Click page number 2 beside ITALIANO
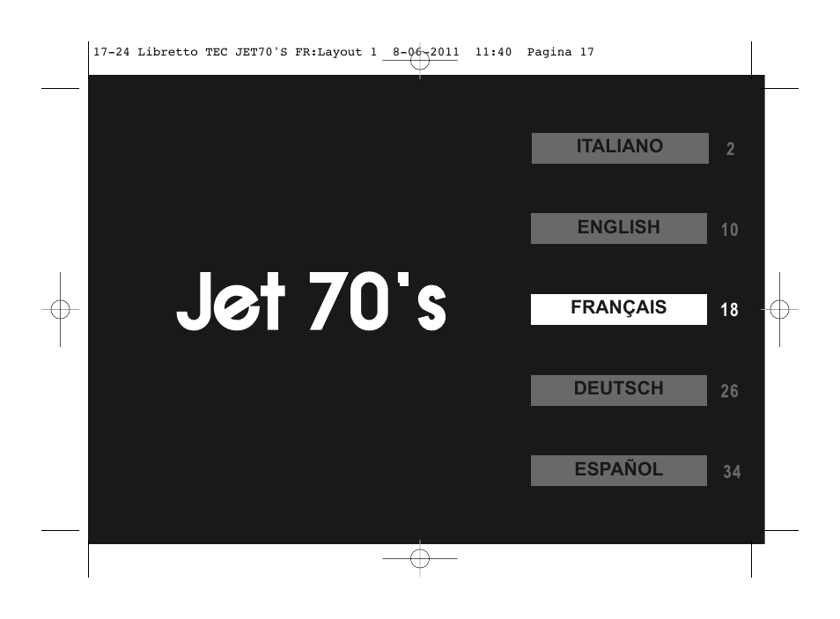The image size is (840, 619). [x=730, y=149]
